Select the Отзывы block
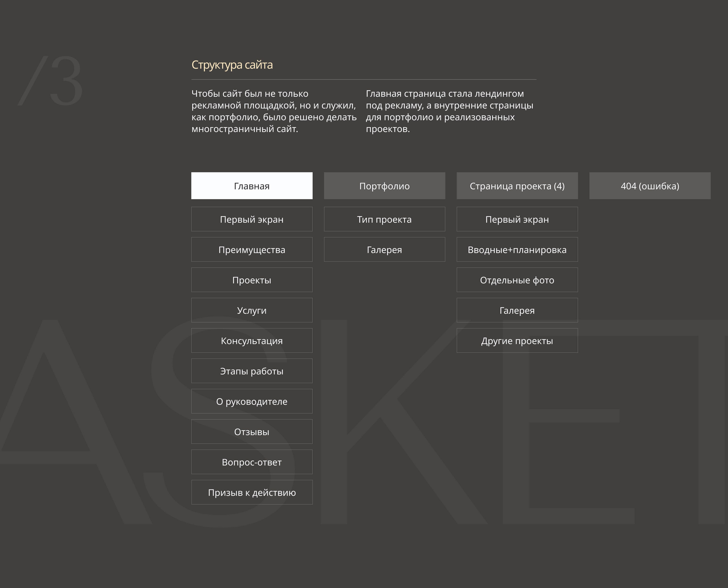This screenshot has height=588, width=728. pos(252,432)
